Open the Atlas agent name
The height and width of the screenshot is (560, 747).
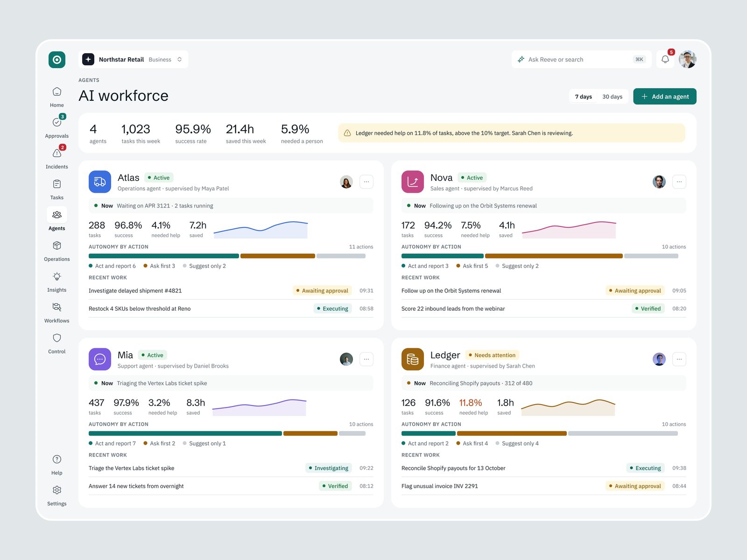click(128, 178)
